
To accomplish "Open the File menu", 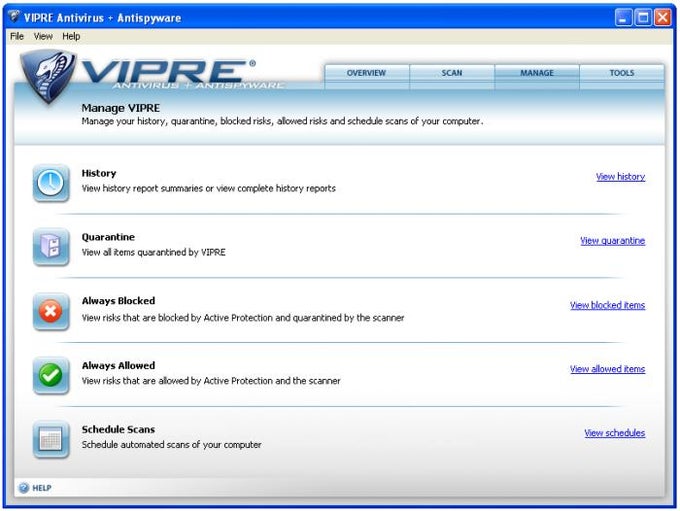I will pos(17,36).
